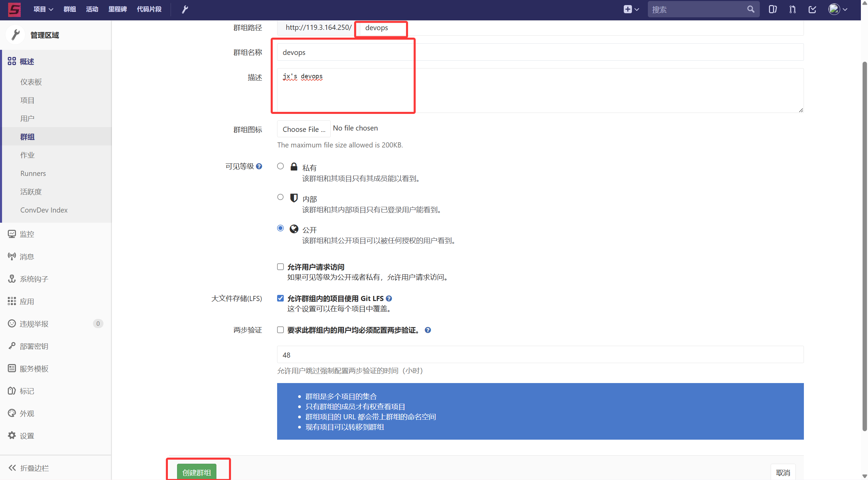The width and height of the screenshot is (868, 480).
Task: Open admin area wrench icon in navbar
Action: click(x=185, y=9)
